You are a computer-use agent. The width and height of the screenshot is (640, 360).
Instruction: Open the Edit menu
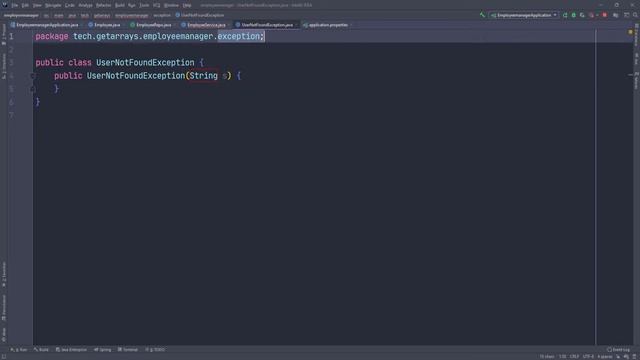(x=25, y=5)
